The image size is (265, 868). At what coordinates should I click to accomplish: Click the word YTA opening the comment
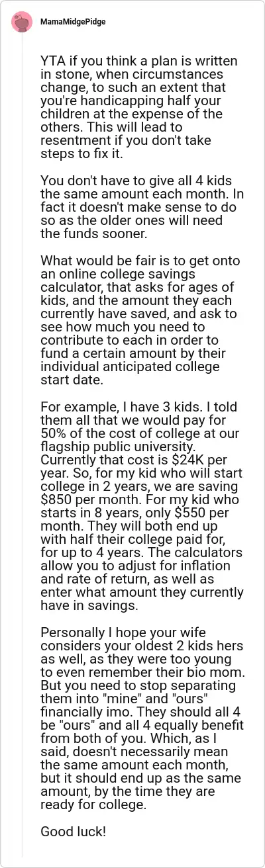tap(52, 62)
